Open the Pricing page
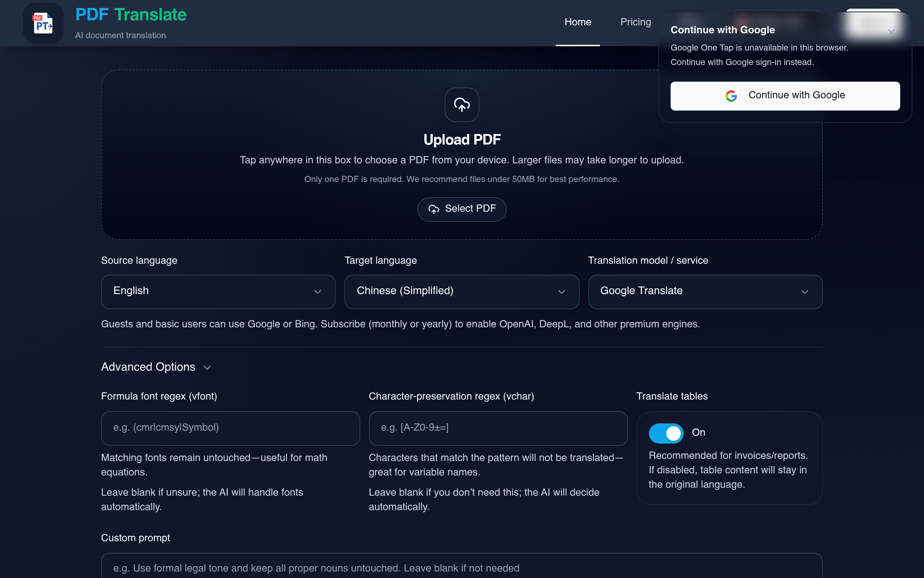924x578 pixels. pyautogui.click(x=635, y=22)
